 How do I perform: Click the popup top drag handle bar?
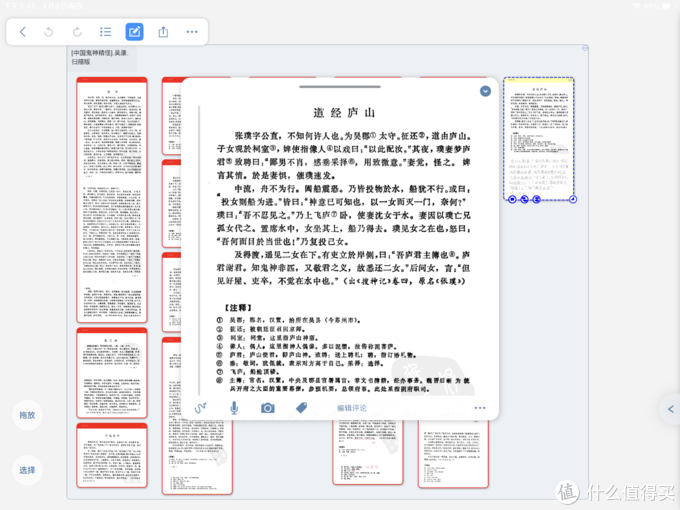pos(340,87)
